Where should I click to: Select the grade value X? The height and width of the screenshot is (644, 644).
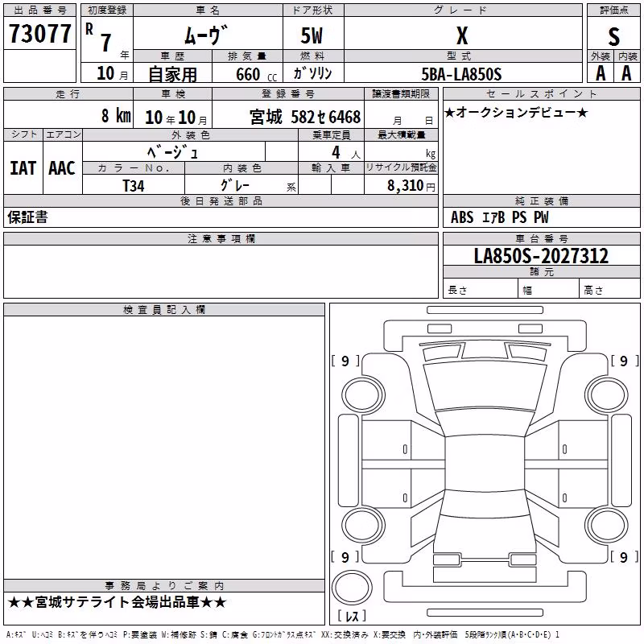462,35
